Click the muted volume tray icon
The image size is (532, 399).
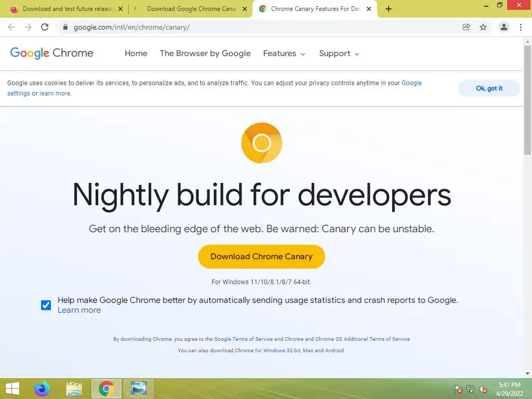click(483, 389)
